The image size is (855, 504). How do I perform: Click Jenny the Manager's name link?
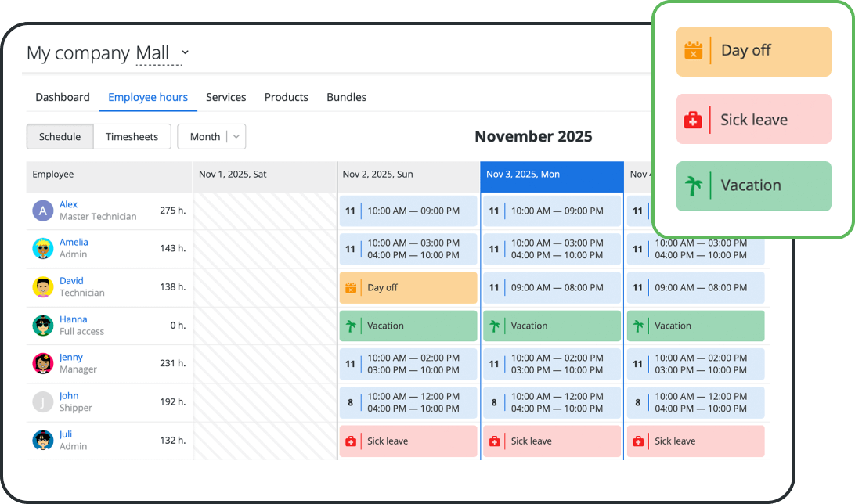[x=70, y=357]
